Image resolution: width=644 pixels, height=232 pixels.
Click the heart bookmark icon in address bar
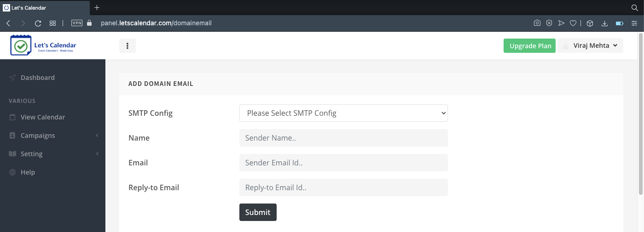point(573,23)
